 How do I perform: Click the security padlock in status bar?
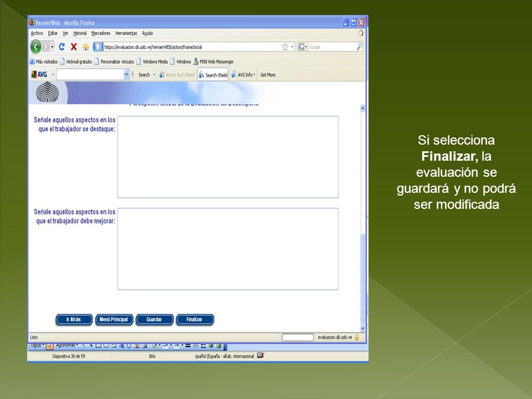(x=356, y=337)
